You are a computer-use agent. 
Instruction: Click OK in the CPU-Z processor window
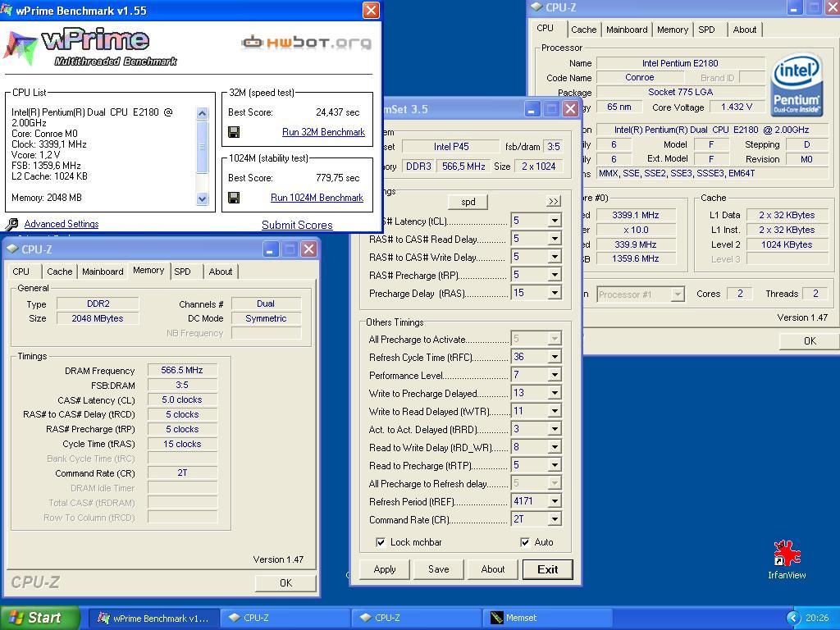[810, 340]
